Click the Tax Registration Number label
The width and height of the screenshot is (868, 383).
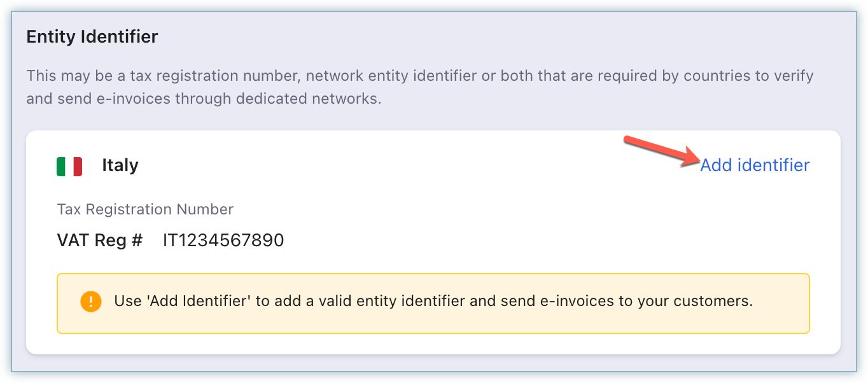point(145,209)
